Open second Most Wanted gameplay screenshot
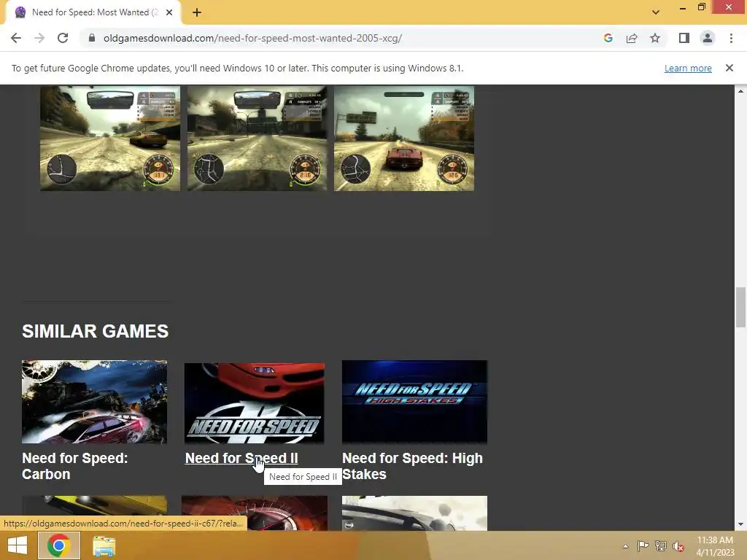Viewport: 747px width, 560px height. 258,139
